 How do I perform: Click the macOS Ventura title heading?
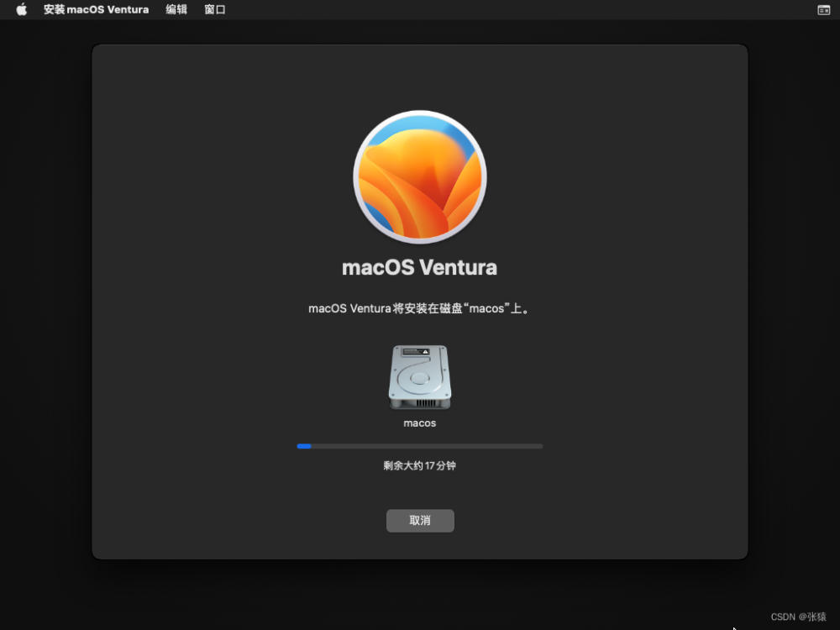coord(419,267)
